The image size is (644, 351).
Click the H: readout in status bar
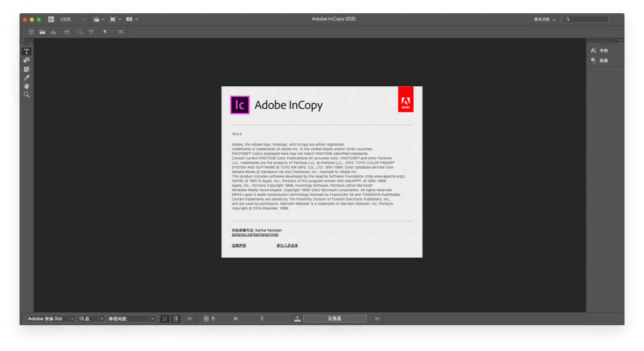click(x=236, y=318)
